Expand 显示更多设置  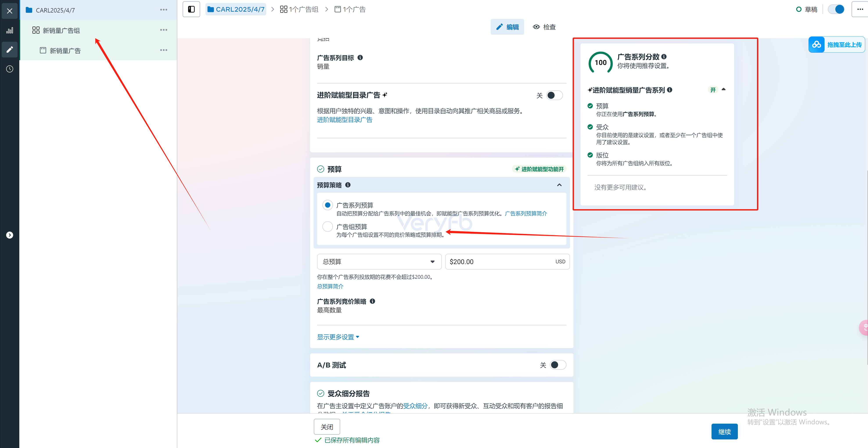338,337
